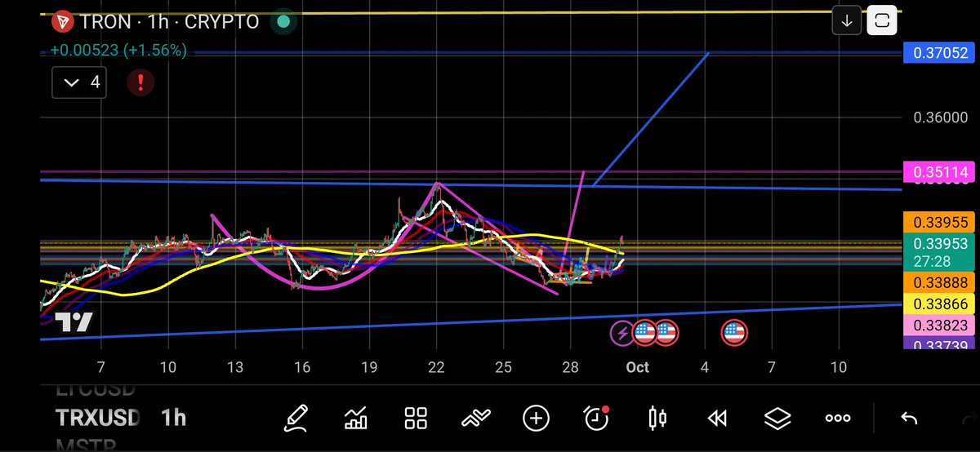Click the Oct date on time axis

(x=638, y=367)
